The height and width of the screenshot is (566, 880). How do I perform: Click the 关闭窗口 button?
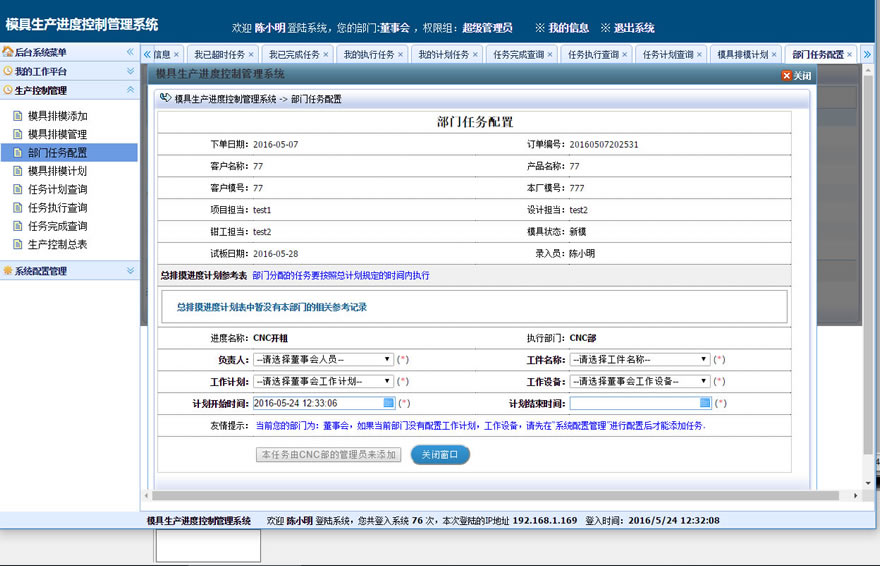(440, 454)
